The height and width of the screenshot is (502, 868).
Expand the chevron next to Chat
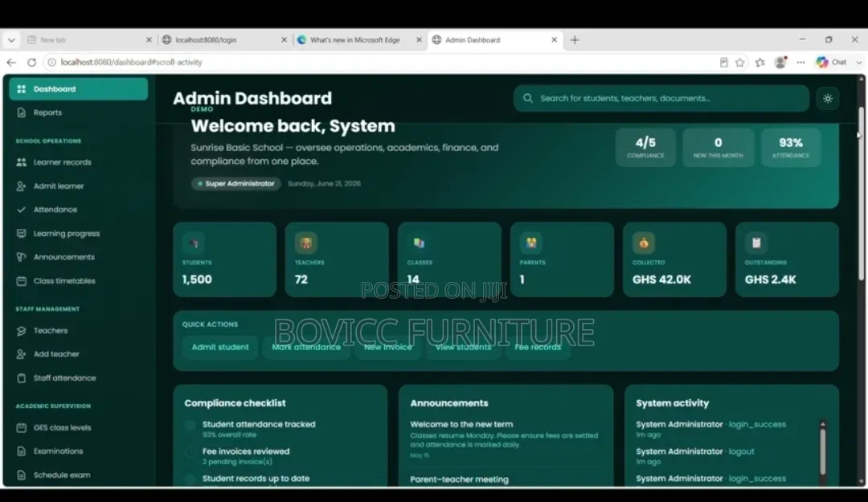(x=858, y=63)
